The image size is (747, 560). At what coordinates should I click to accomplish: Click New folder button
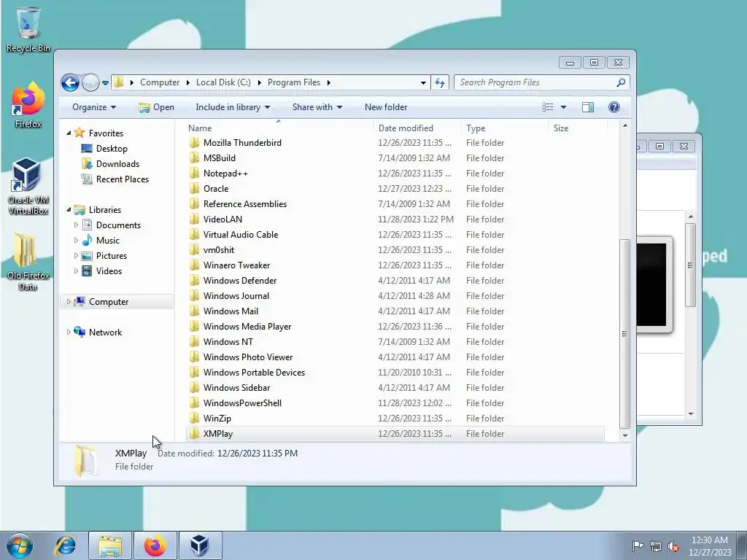(386, 107)
